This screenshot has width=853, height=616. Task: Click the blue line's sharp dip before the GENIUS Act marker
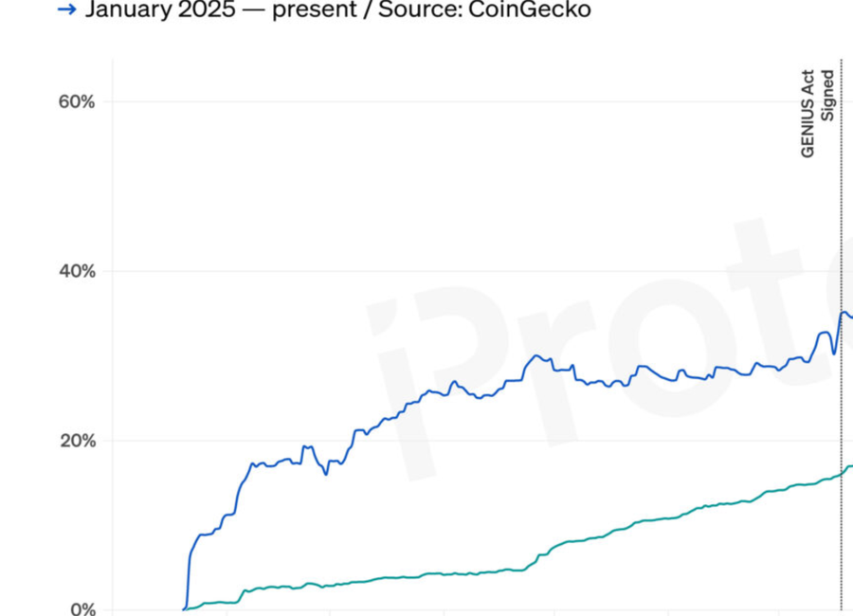834,353
